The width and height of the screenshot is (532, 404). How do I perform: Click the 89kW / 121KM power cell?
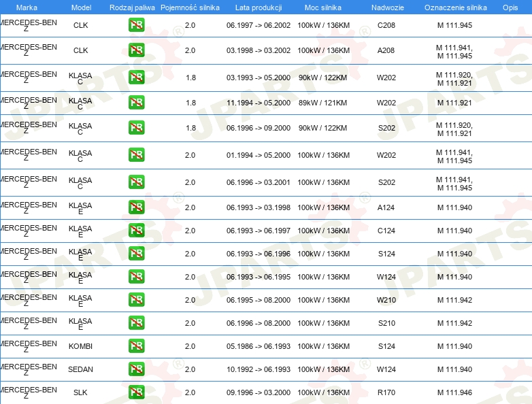point(322,103)
